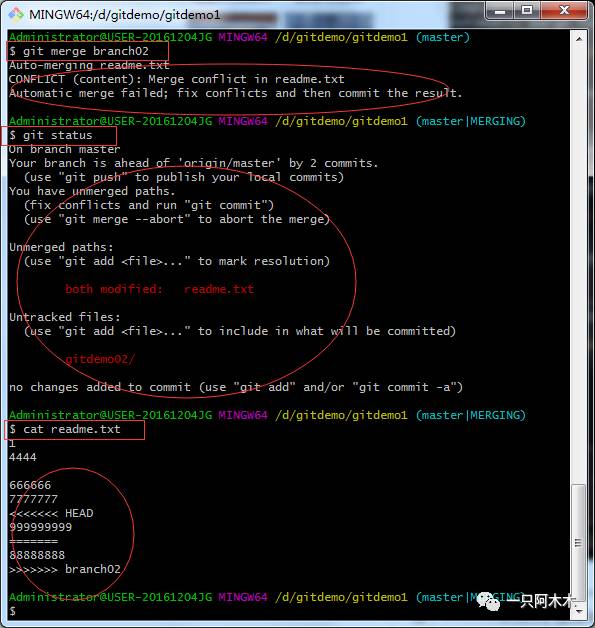The image size is (595, 628).
Task: Click the 'git status' command text
Action: (58, 135)
